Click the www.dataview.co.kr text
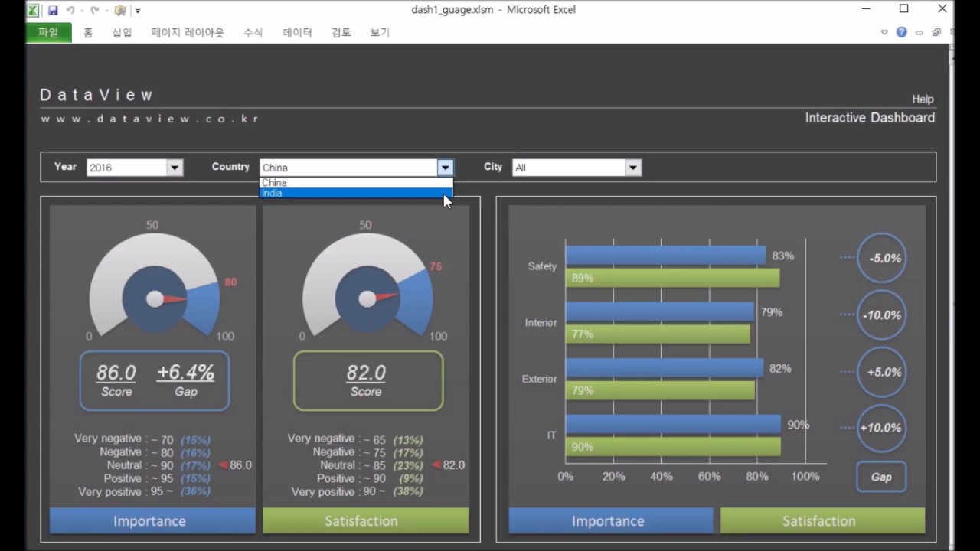 click(x=149, y=119)
